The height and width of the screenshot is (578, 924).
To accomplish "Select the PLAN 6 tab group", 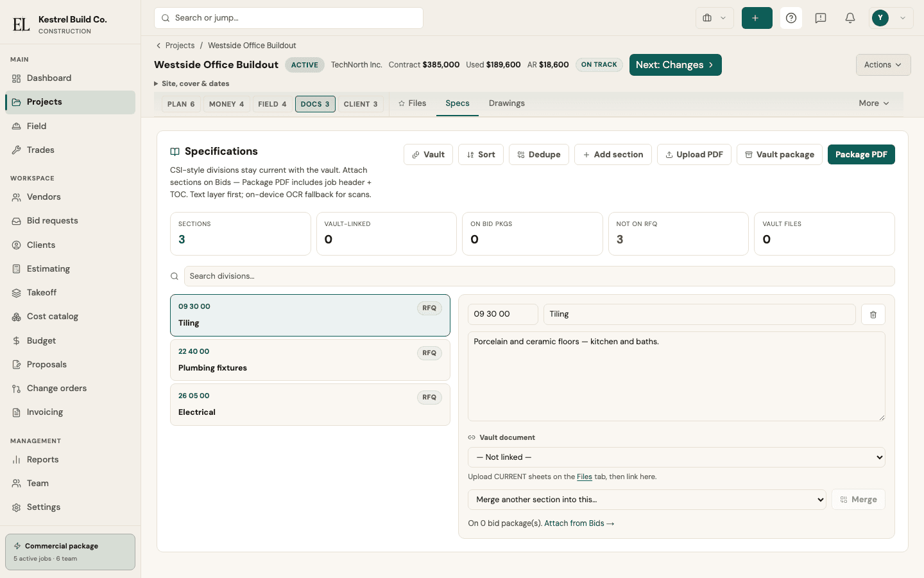I will click(181, 104).
